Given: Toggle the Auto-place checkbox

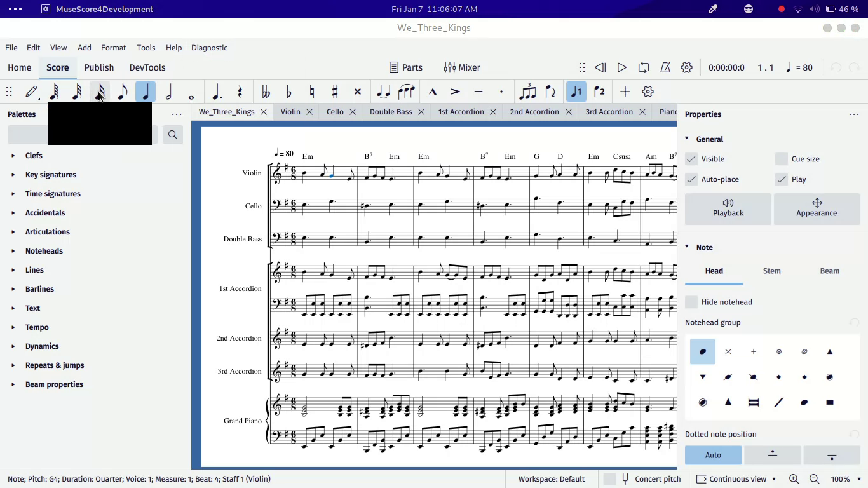Looking at the screenshot, I should coord(691,179).
